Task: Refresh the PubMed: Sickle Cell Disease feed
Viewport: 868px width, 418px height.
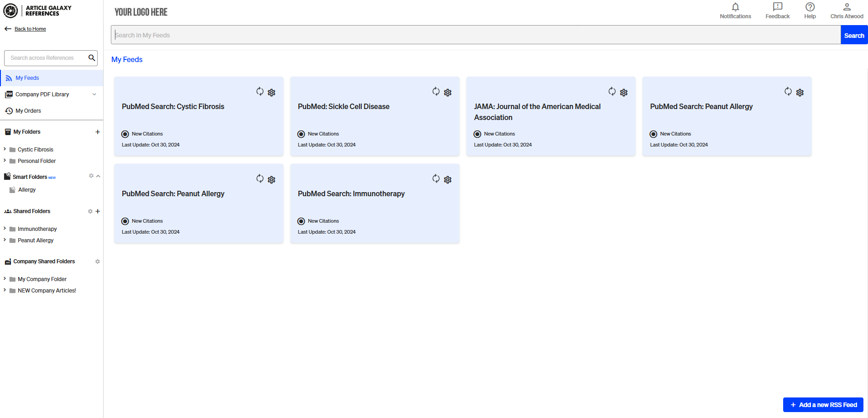Action: point(436,92)
